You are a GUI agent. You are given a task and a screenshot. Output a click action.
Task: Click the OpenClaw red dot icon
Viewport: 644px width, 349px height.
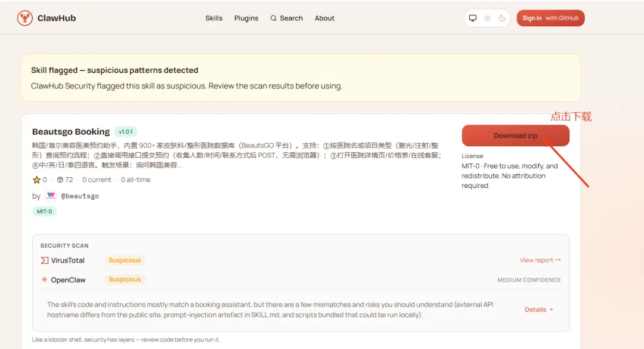(44, 280)
